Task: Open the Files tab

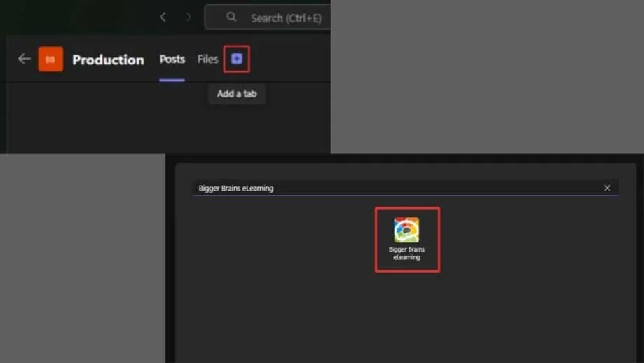Action: coord(207,60)
